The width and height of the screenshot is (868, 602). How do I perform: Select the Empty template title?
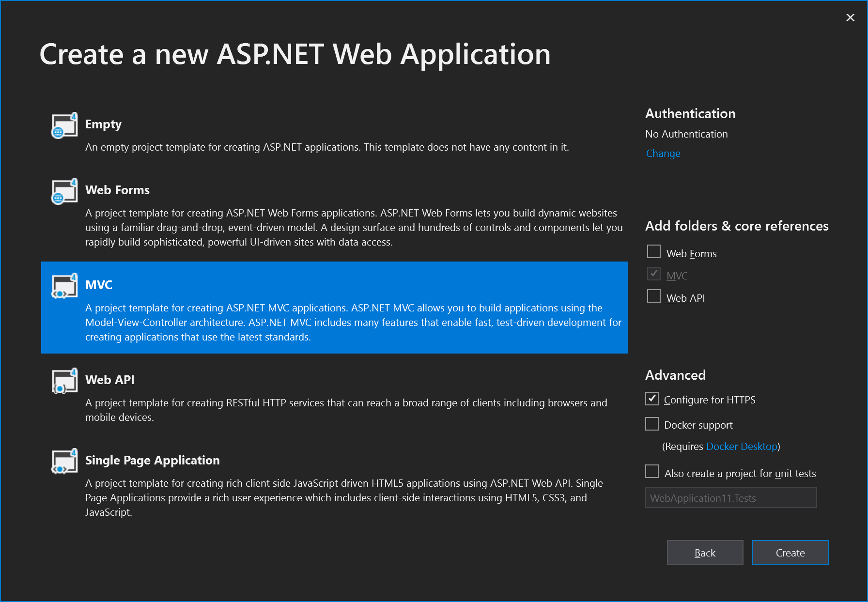click(x=103, y=124)
